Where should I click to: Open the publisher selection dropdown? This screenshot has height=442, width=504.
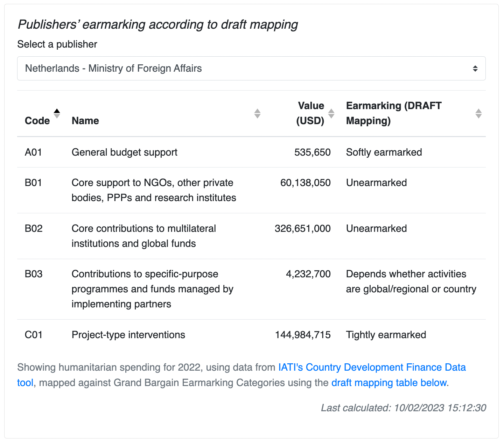pyautogui.click(x=251, y=68)
